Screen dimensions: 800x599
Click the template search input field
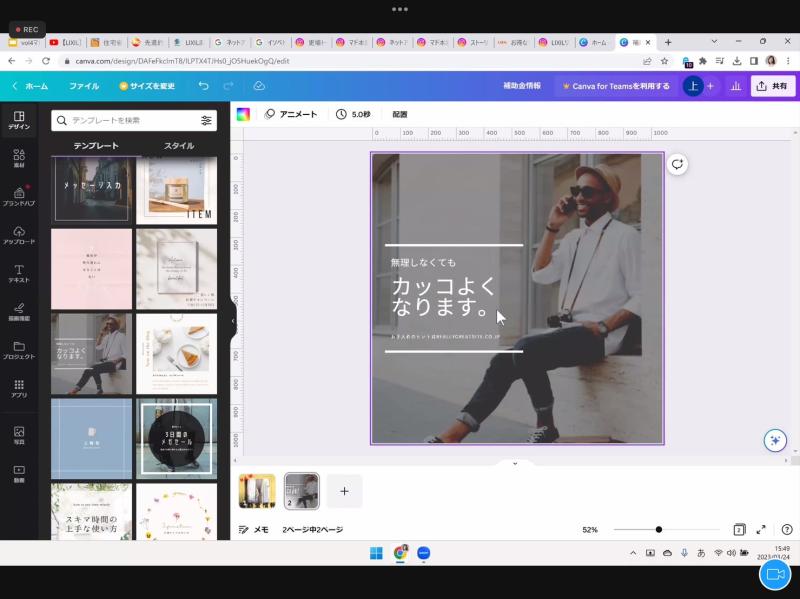134,120
